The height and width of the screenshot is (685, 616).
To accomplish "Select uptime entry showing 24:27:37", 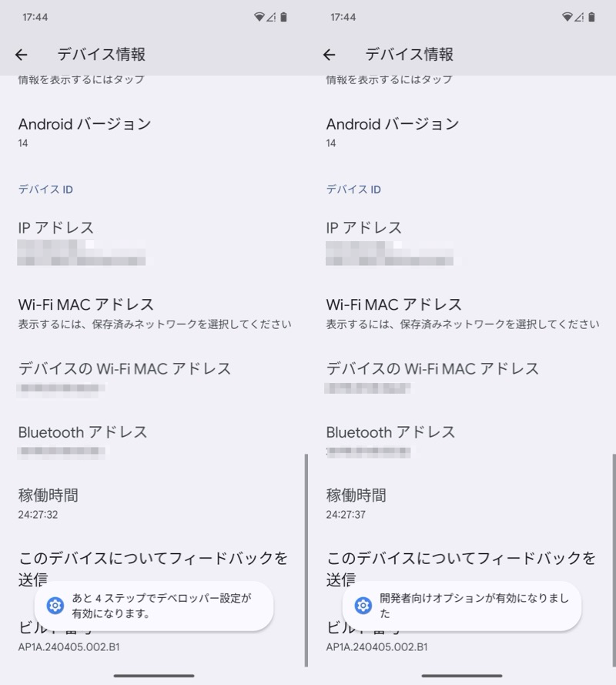I will tap(357, 503).
